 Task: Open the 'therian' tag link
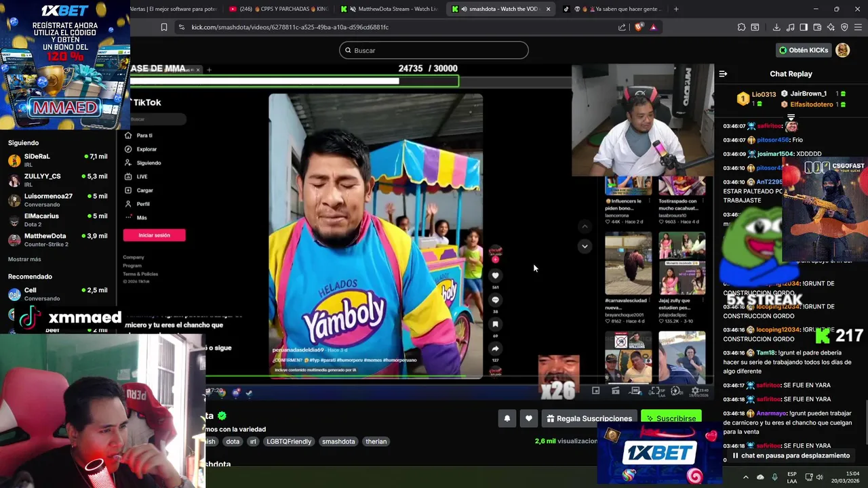[x=376, y=441]
